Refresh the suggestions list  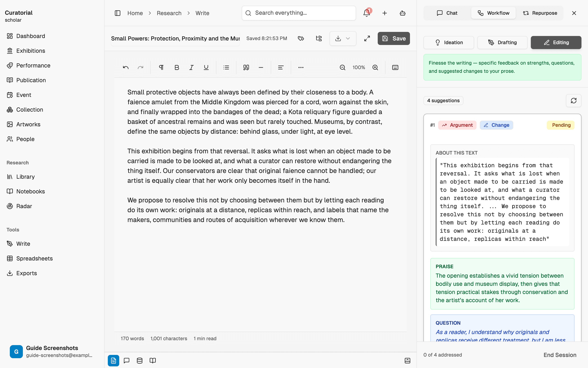pos(574,101)
